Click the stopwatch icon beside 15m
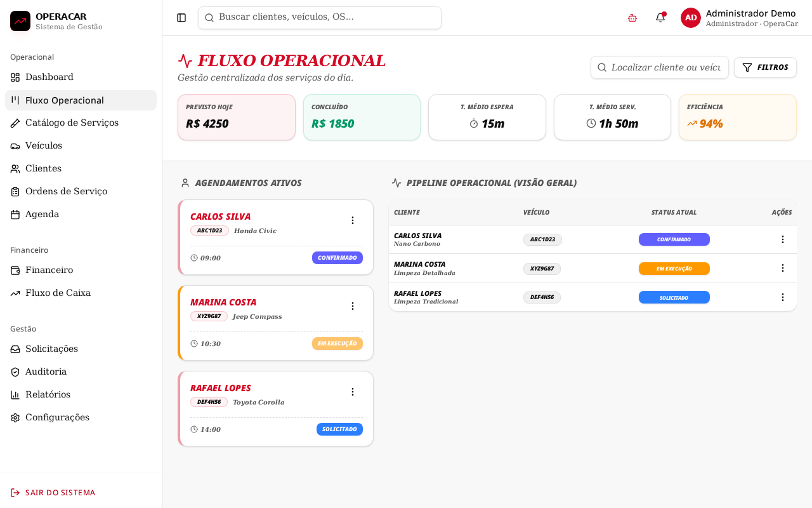This screenshot has height=508, width=812. pyautogui.click(x=474, y=123)
